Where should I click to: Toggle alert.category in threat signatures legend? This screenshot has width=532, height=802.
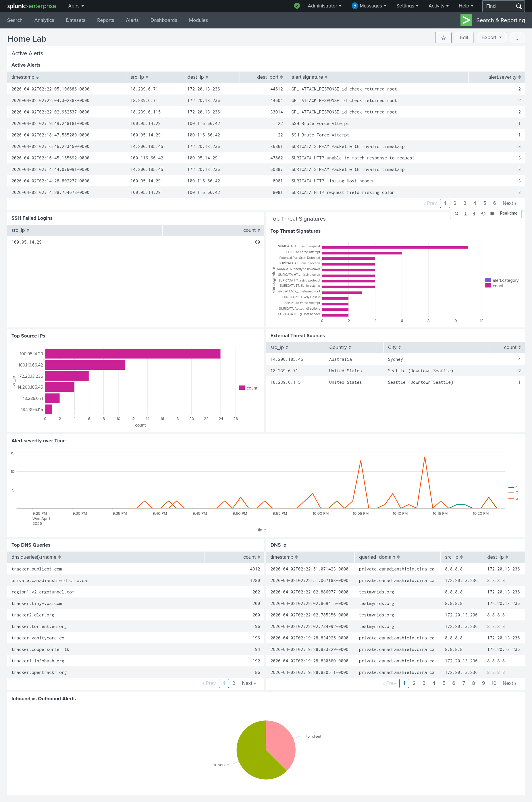pos(502,280)
